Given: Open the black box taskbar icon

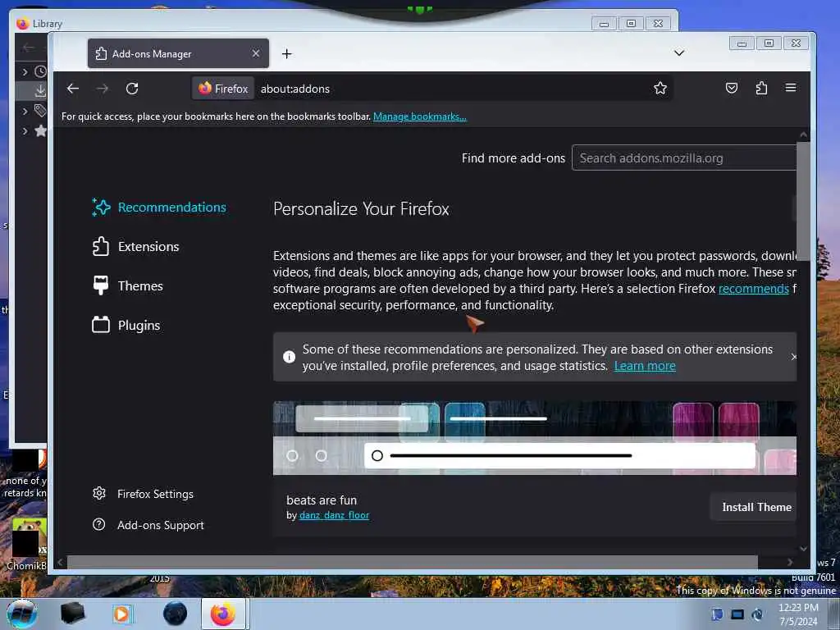Looking at the screenshot, I should (72, 614).
